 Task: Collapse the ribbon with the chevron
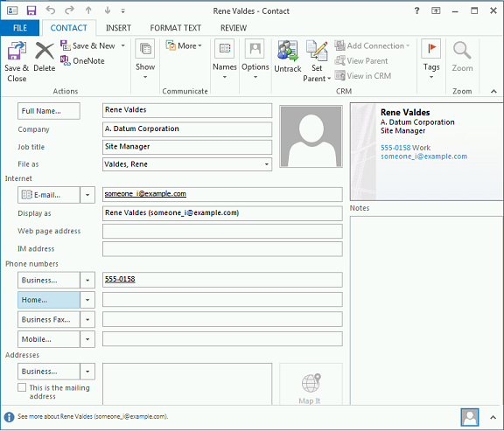coord(493,92)
